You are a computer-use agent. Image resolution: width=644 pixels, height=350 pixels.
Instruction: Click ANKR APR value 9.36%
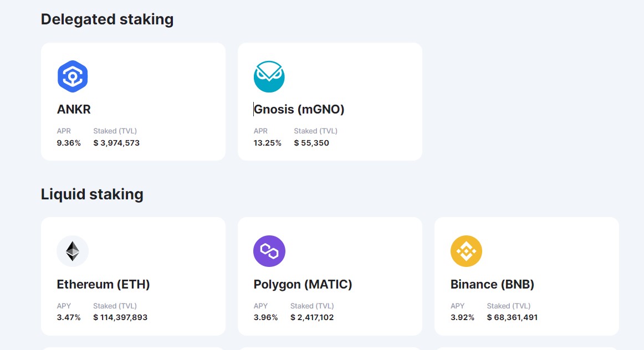pyautogui.click(x=69, y=143)
